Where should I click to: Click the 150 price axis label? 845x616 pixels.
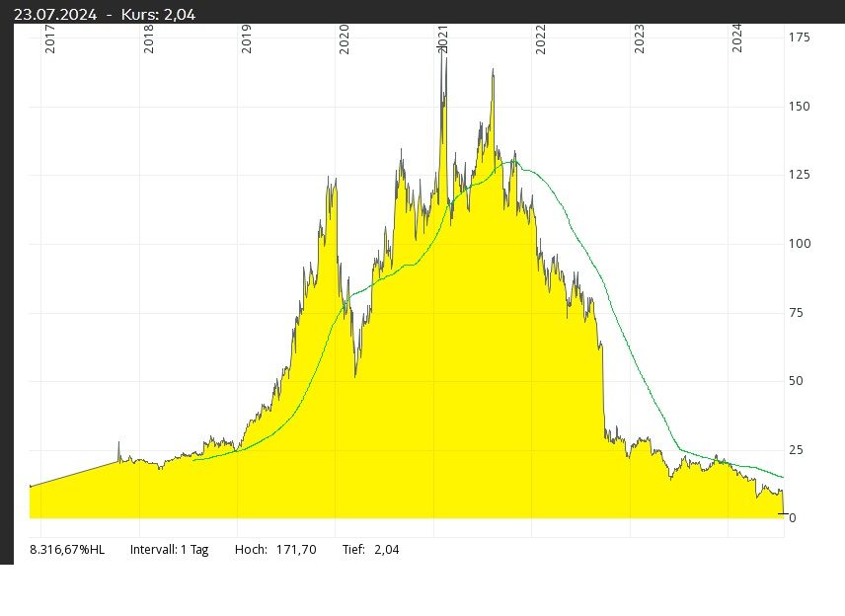click(x=799, y=107)
